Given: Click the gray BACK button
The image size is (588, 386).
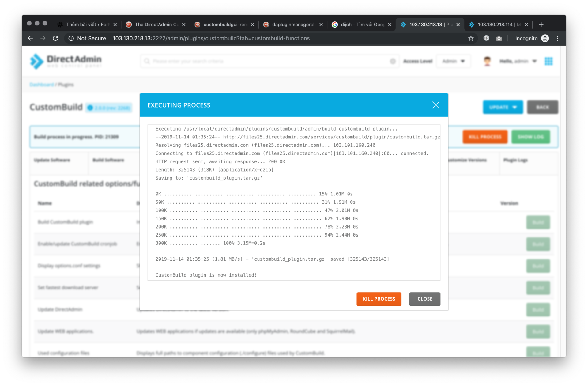Looking at the screenshot, I should (542, 107).
